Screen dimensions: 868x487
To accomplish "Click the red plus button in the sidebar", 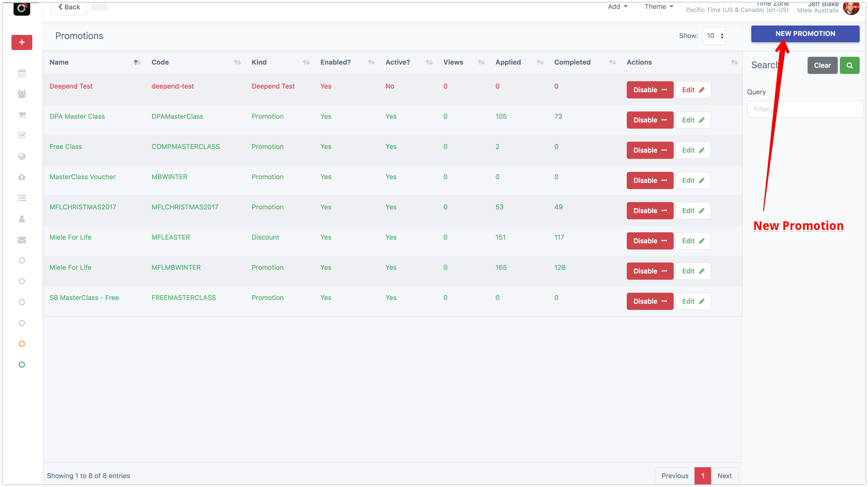I will click(22, 42).
